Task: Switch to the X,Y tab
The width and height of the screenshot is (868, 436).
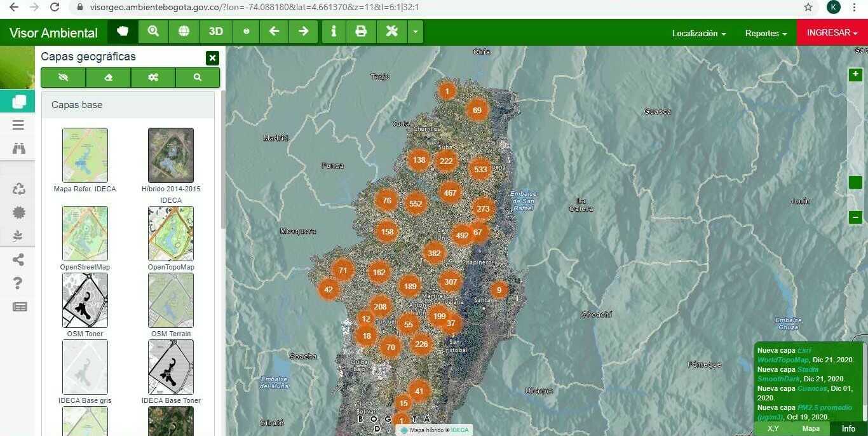Action: pos(773,429)
